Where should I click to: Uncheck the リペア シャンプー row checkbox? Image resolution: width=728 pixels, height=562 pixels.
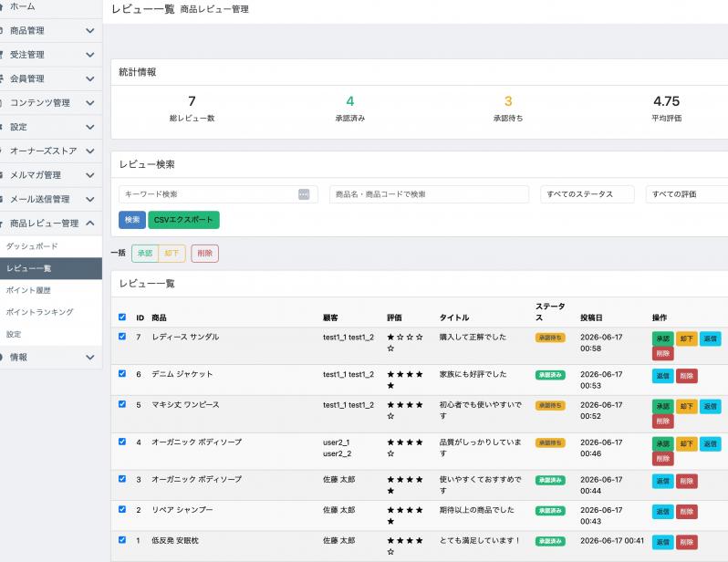122,509
